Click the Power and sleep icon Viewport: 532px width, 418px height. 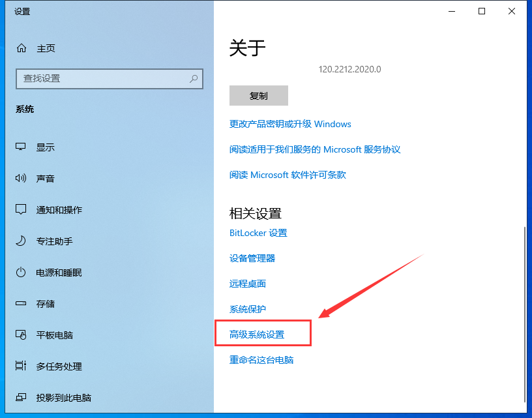[x=21, y=273]
